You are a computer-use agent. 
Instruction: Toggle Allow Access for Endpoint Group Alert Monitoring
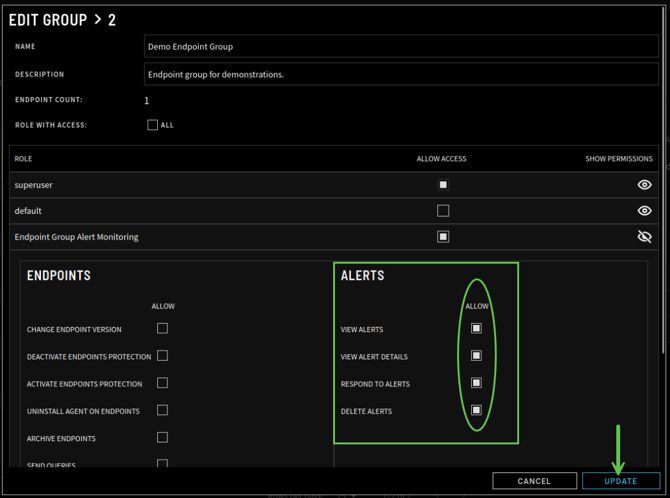(443, 237)
